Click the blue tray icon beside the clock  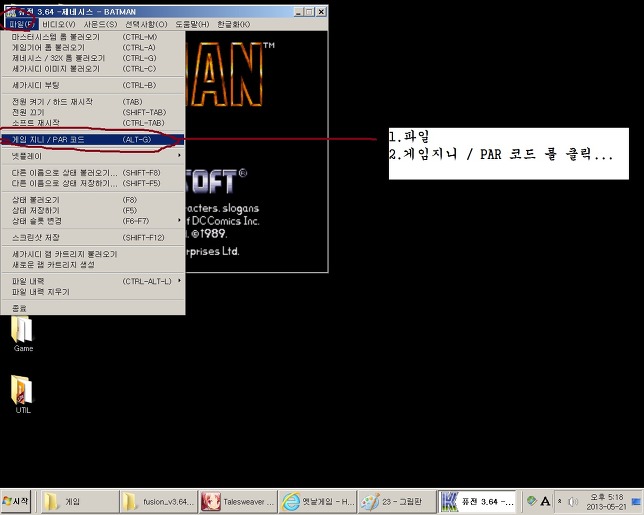[x=636, y=501]
